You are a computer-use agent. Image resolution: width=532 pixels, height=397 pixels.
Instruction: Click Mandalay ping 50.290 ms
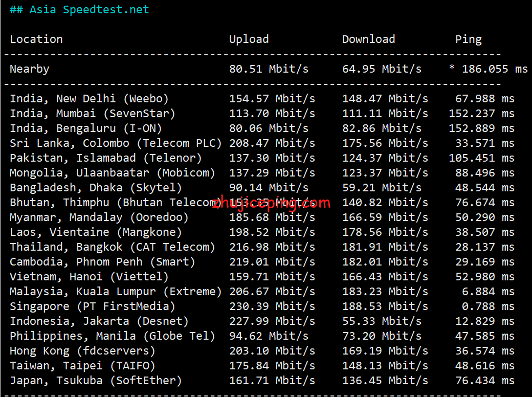(485, 217)
